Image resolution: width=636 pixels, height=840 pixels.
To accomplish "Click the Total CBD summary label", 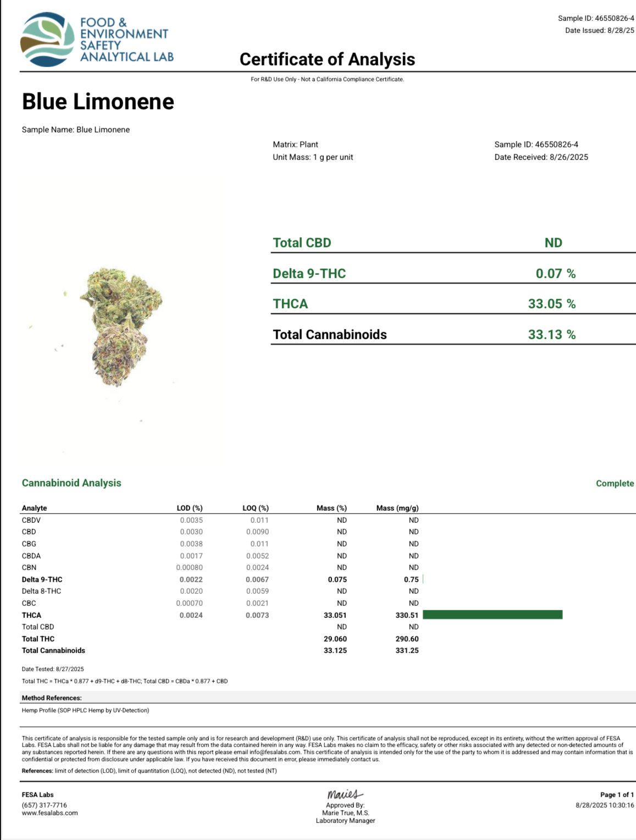I will click(x=302, y=243).
